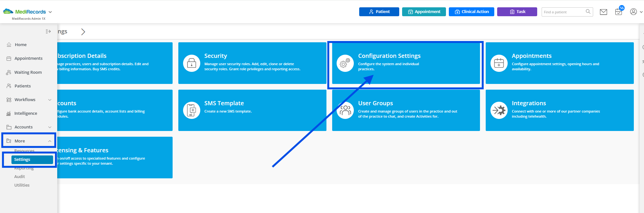Viewport: 644px width, 213px height.
Task: Expand the Accounts chevron
Action: coord(50,127)
